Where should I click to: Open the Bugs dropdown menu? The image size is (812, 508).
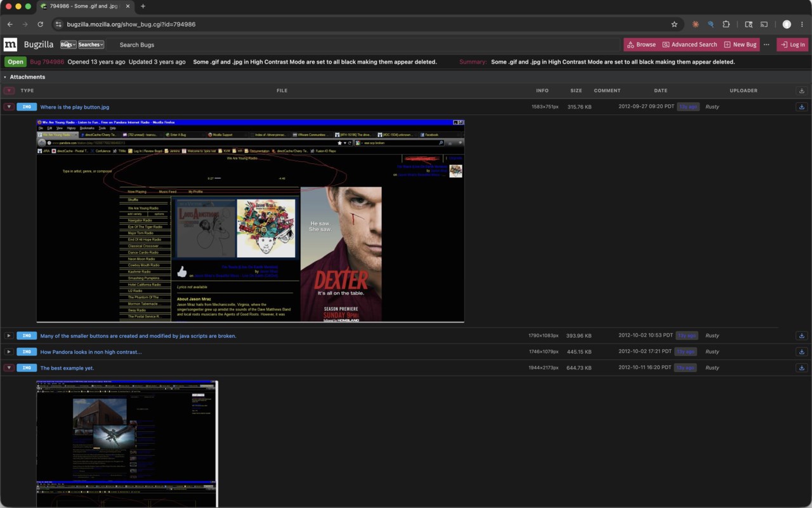(68, 44)
